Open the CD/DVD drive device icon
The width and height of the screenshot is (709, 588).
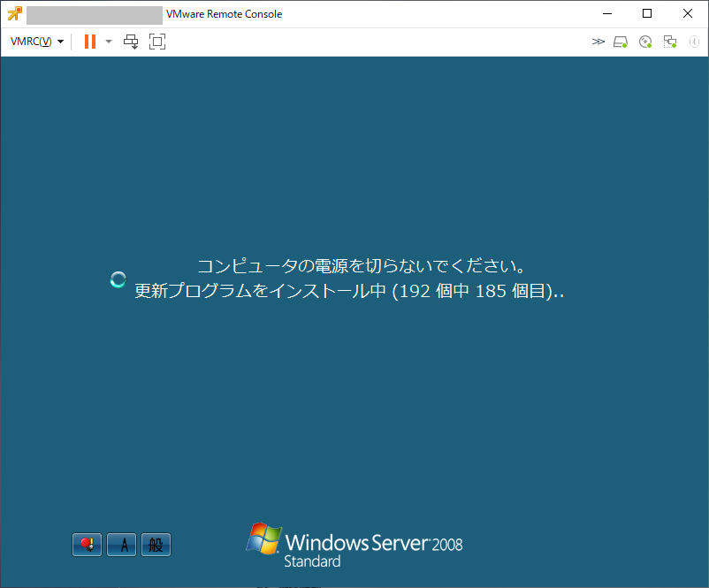point(645,42)
